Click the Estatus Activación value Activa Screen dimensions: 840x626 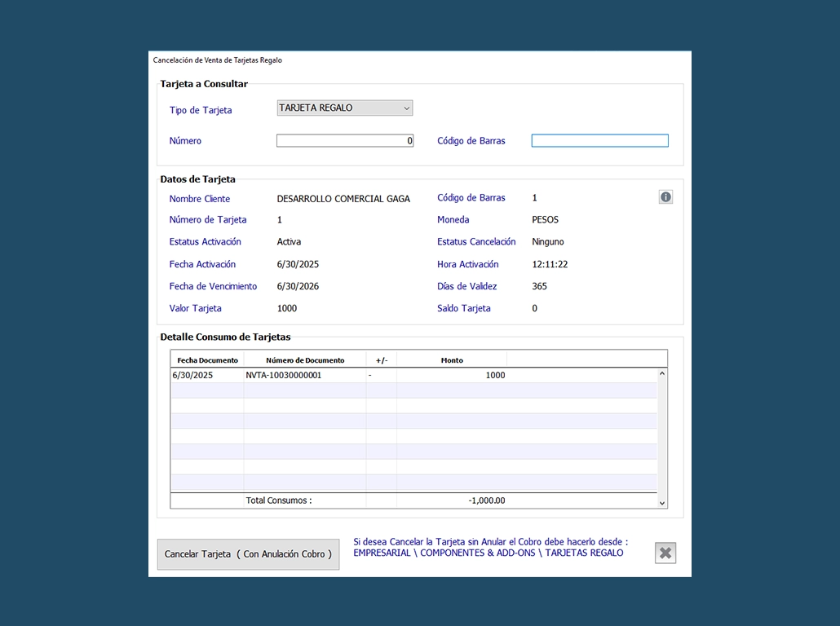[x=289, y=242]
